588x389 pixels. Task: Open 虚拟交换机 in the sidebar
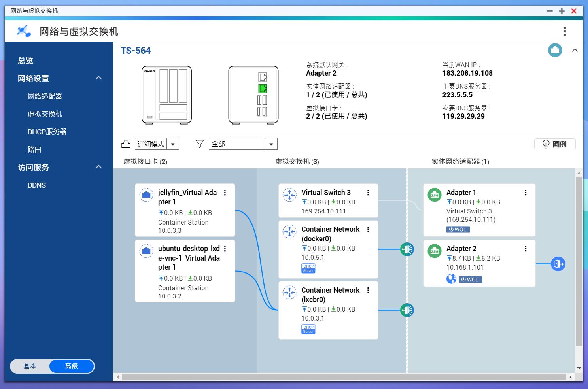tap(45, 114)
